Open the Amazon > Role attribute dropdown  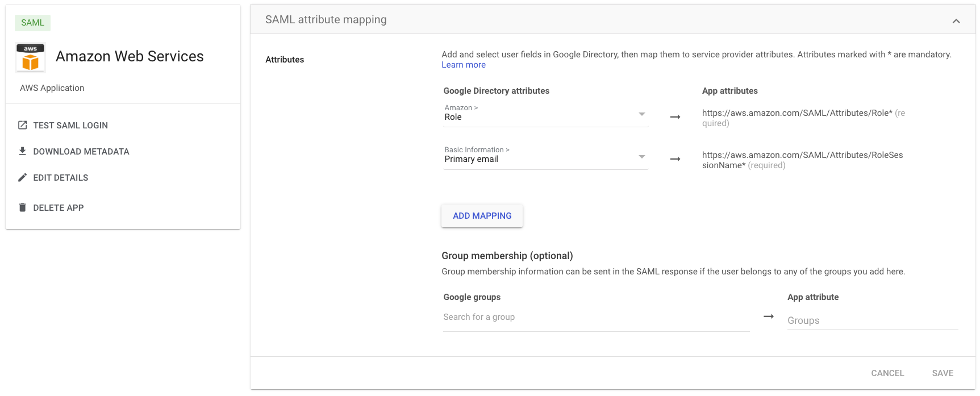[545, 114]
